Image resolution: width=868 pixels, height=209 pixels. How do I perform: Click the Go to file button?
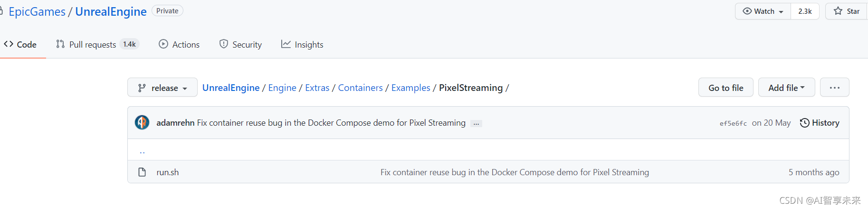pyautogui.click(x=725, y=88)
